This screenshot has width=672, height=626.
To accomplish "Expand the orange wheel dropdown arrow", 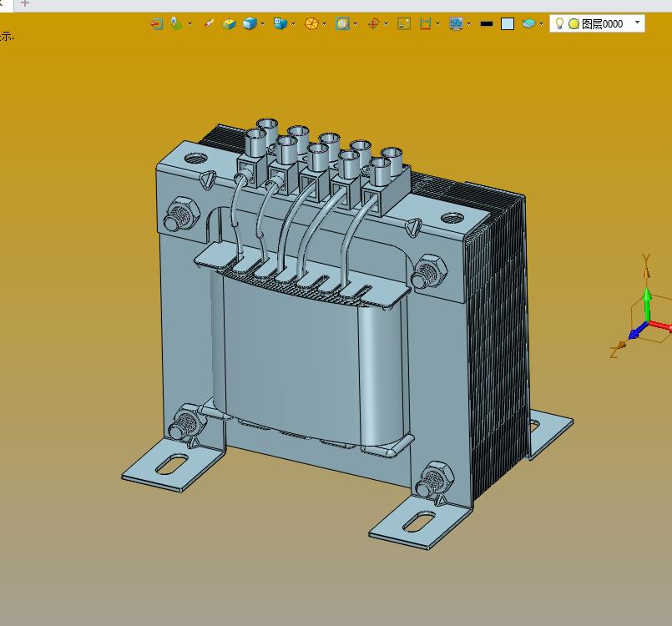I will [325, 24].
